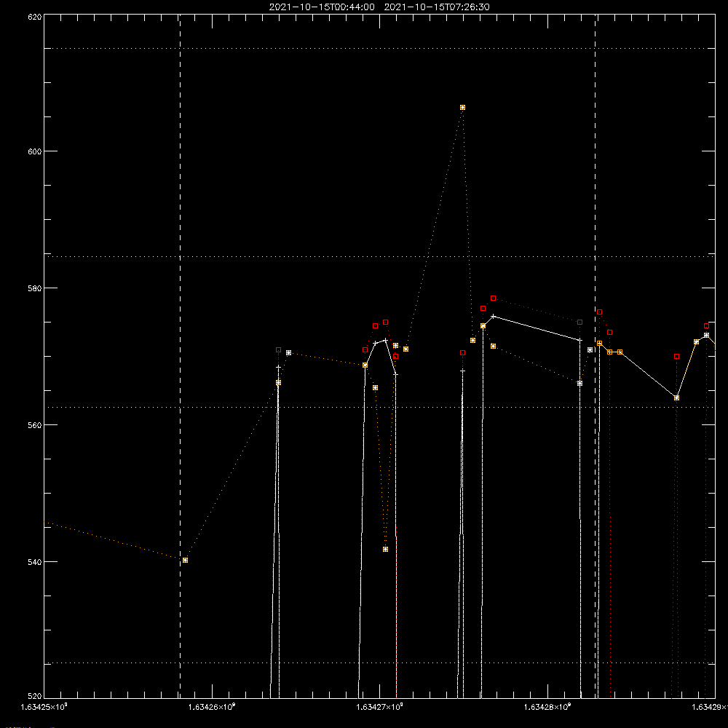Viewport: 728px width, 728px height.
Task: Pick the highest red square marker near 578
Action: (493, 298)
